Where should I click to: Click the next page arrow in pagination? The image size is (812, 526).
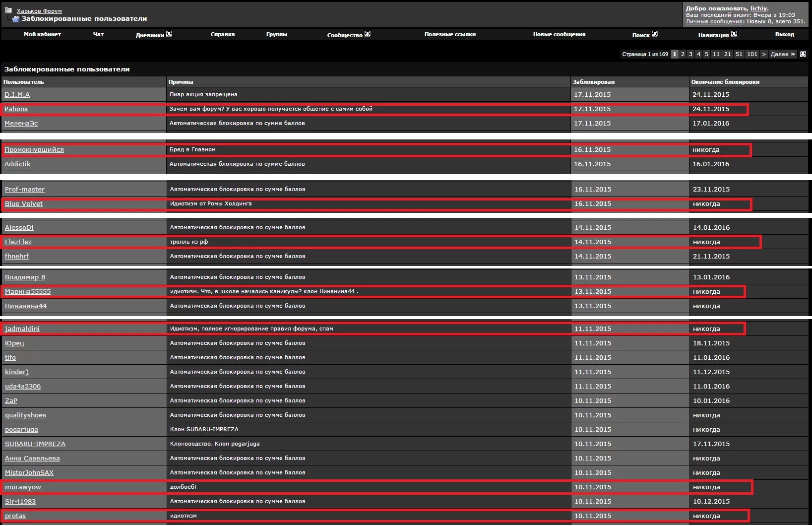coord(764,54)
